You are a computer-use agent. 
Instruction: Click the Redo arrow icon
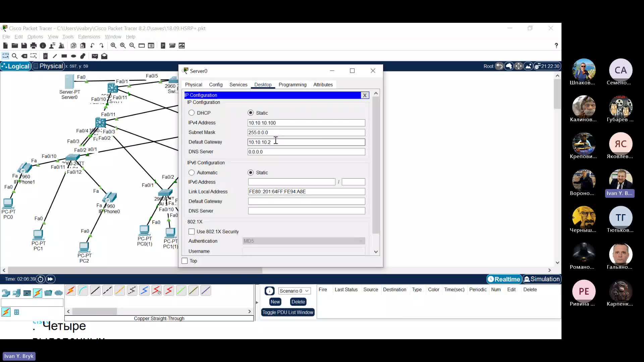(x=102, y=46)
